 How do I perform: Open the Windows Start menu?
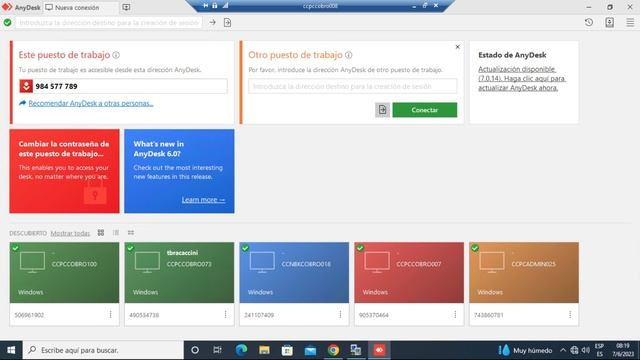pyautogui.click(x=11, y=350)
